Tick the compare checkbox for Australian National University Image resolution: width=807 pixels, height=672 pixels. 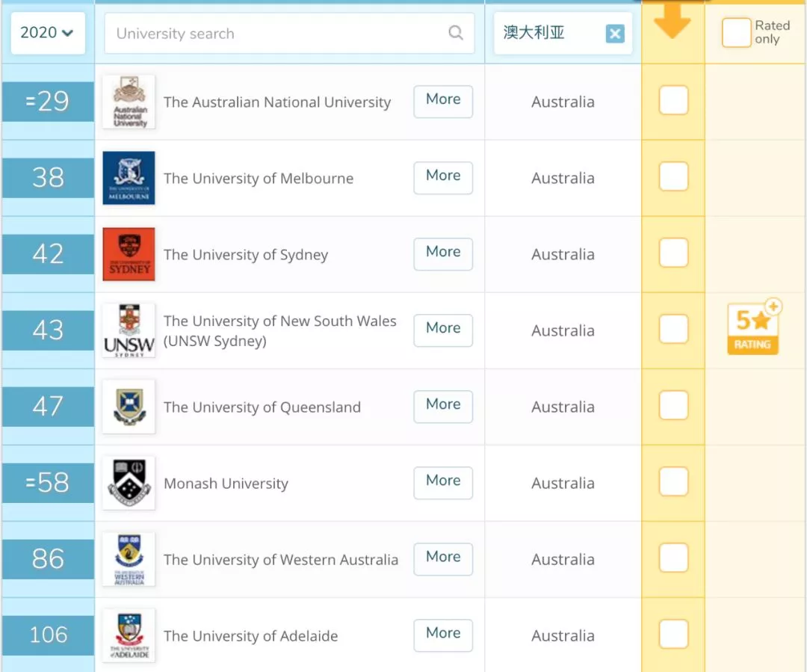(673, 101)
